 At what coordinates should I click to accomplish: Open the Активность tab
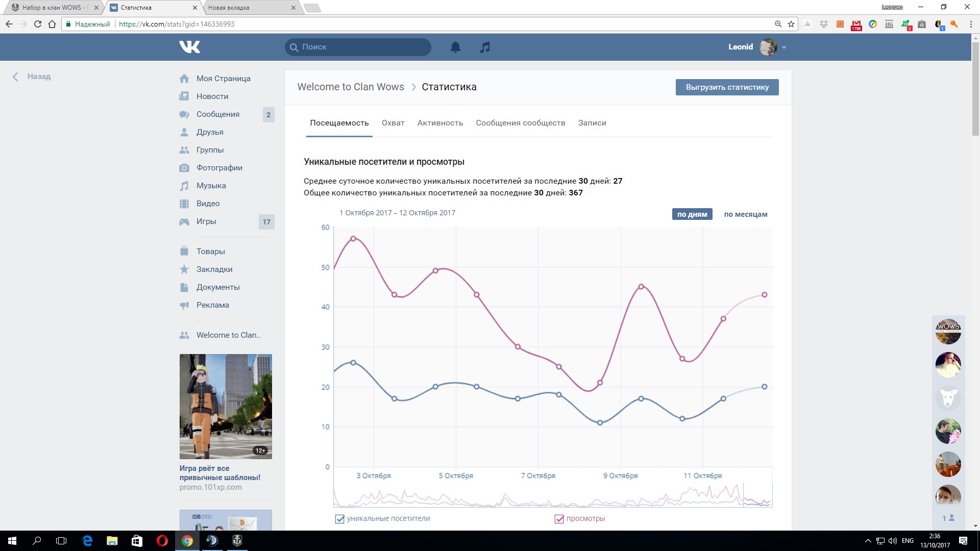coord(440,123)
